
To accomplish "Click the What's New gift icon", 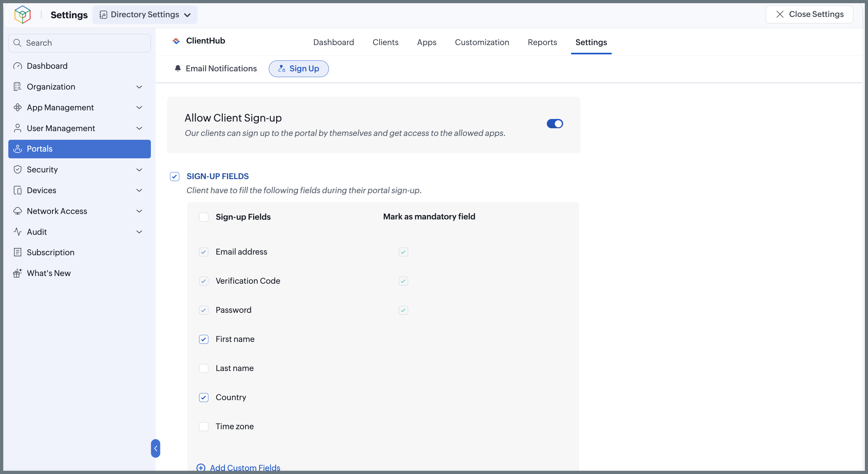I will pyautogui.click(x=18, y=273).
